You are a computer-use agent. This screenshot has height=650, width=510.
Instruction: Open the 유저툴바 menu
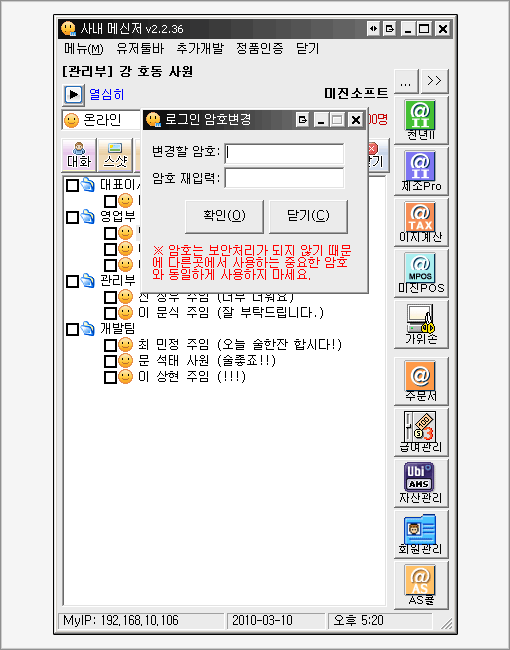[x=140, y=49]
